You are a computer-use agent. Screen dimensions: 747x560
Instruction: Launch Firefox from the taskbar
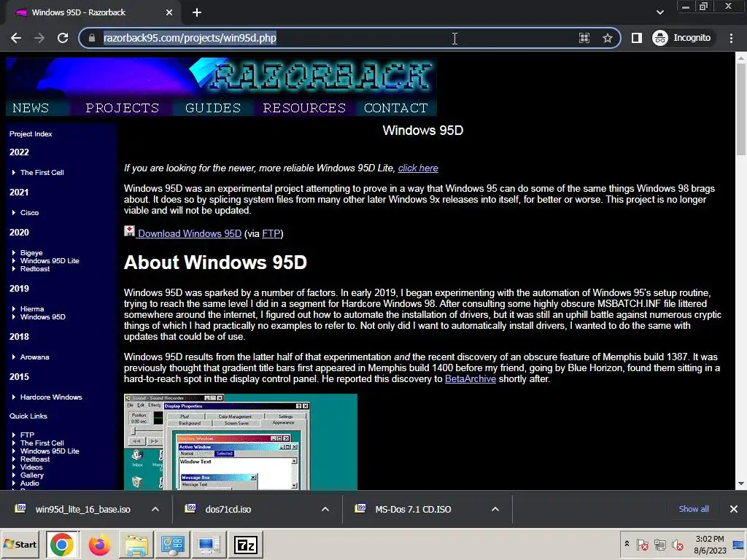click(99, 545)
